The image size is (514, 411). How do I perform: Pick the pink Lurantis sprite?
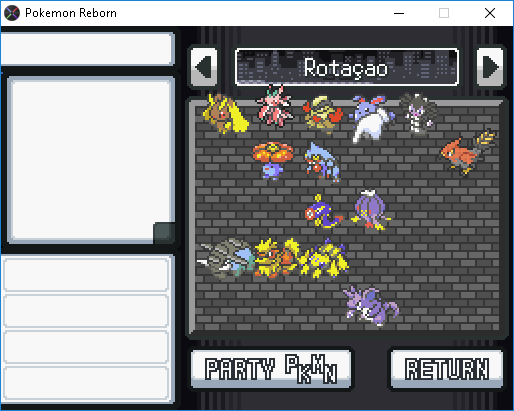coord(275,106)
